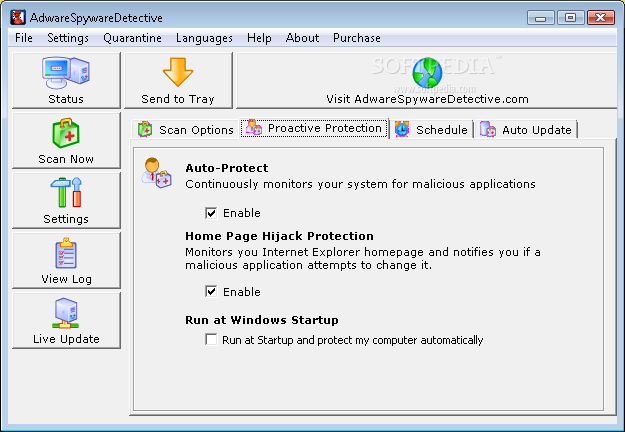625x432 pixels.
Task: Click the Auto-Protect doctor icon
Action: (157, 173)
